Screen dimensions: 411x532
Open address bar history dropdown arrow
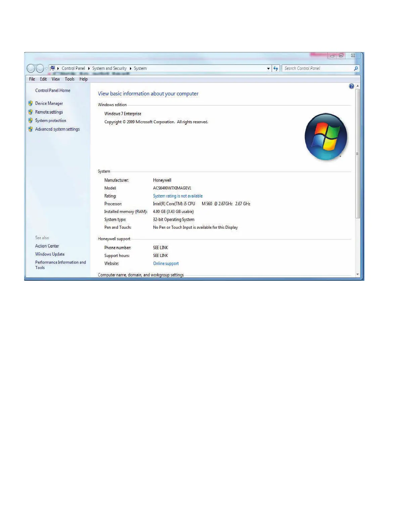pyautogui.click(x=268, y=69)
